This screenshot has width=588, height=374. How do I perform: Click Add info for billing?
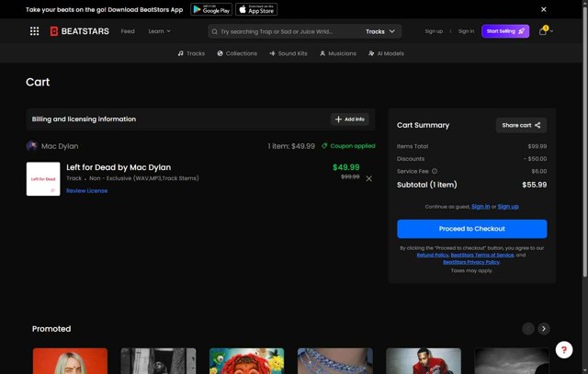click(x=349, y=119)
